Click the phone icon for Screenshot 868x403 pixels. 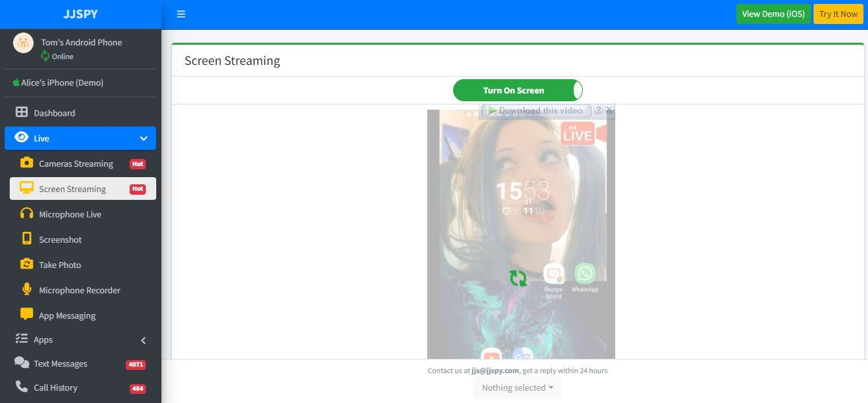(x=27, y=238)
